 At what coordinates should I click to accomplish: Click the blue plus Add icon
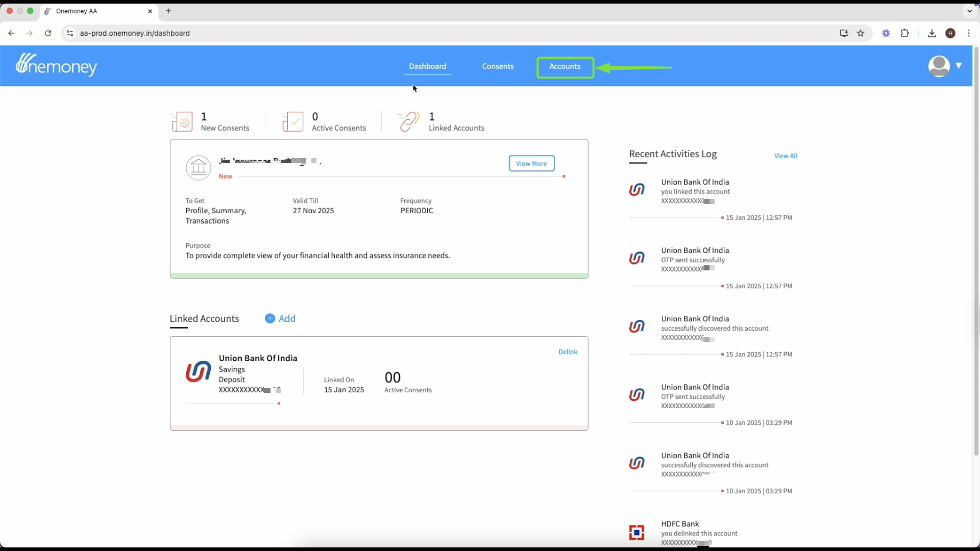270,318
